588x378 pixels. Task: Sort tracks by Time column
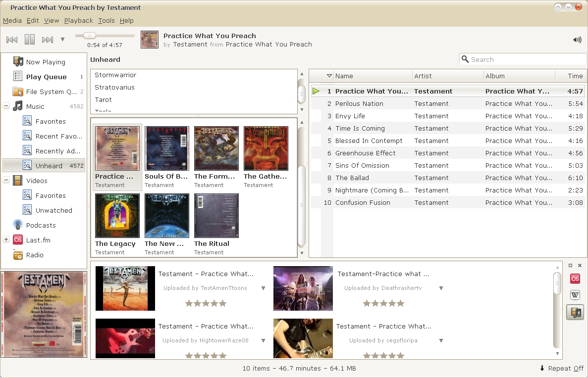click(x=571, y=76)
